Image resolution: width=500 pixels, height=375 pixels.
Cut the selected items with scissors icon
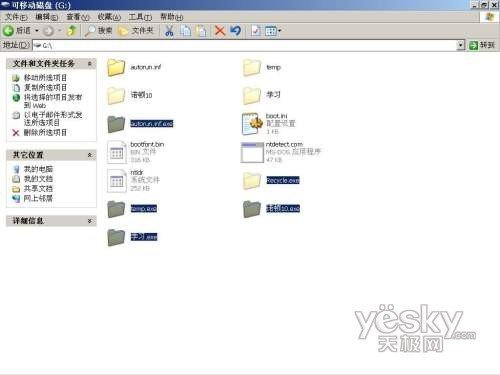pos(169,31)
